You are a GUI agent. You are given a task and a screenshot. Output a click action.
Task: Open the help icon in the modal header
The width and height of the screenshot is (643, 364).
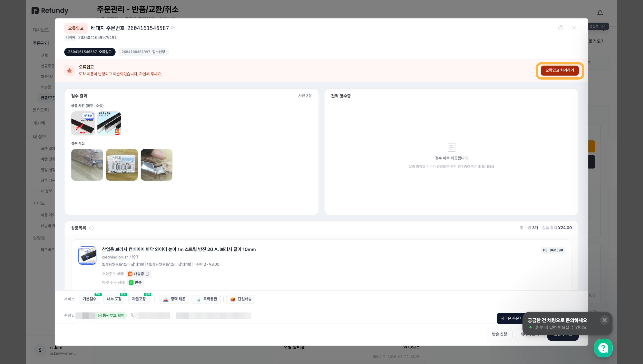click(x=561, y=28)
